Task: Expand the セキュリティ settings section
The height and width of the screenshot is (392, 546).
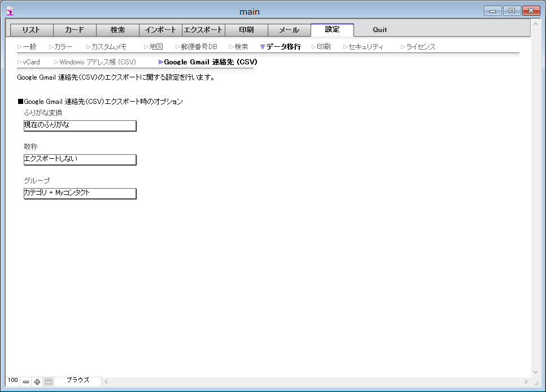Action: (365, 47)
